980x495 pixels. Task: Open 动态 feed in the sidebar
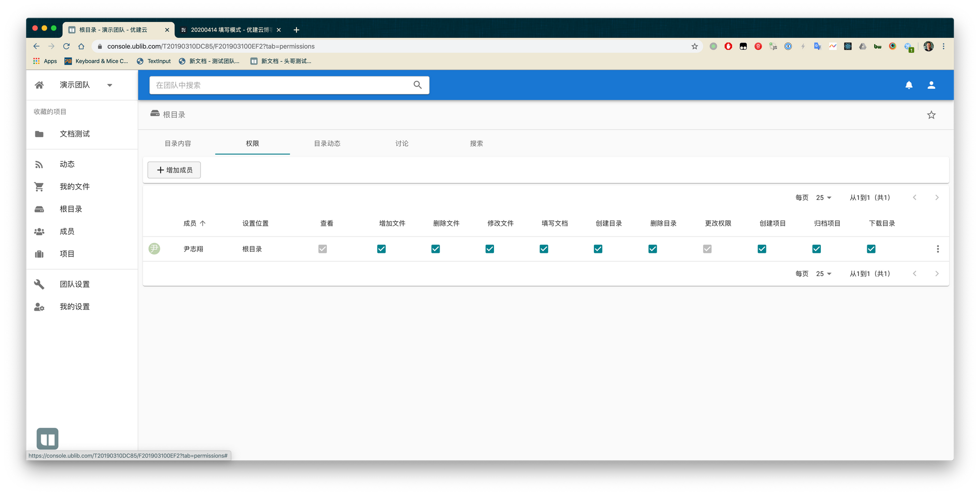[x=67, y=164]
